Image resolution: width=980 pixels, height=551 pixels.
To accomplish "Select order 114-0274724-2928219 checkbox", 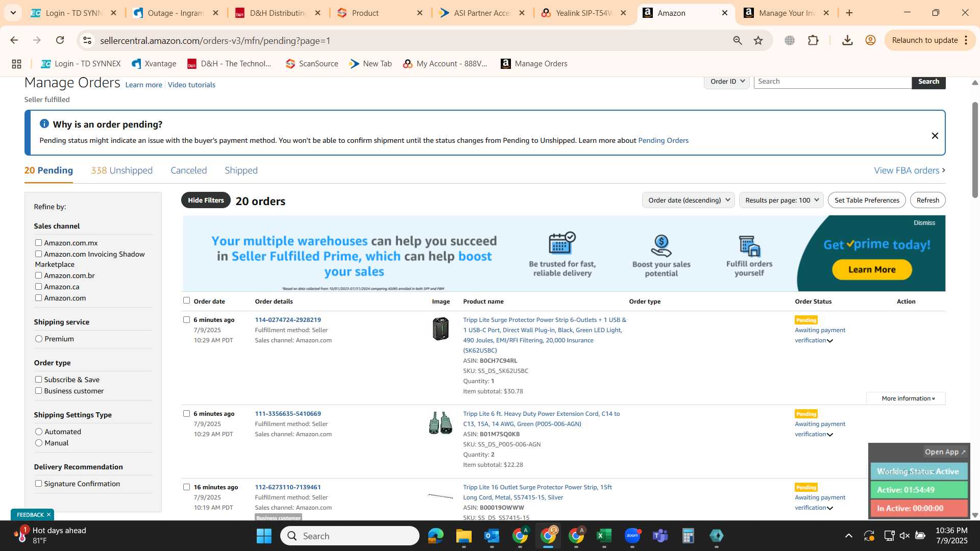I will coord(186,320).
